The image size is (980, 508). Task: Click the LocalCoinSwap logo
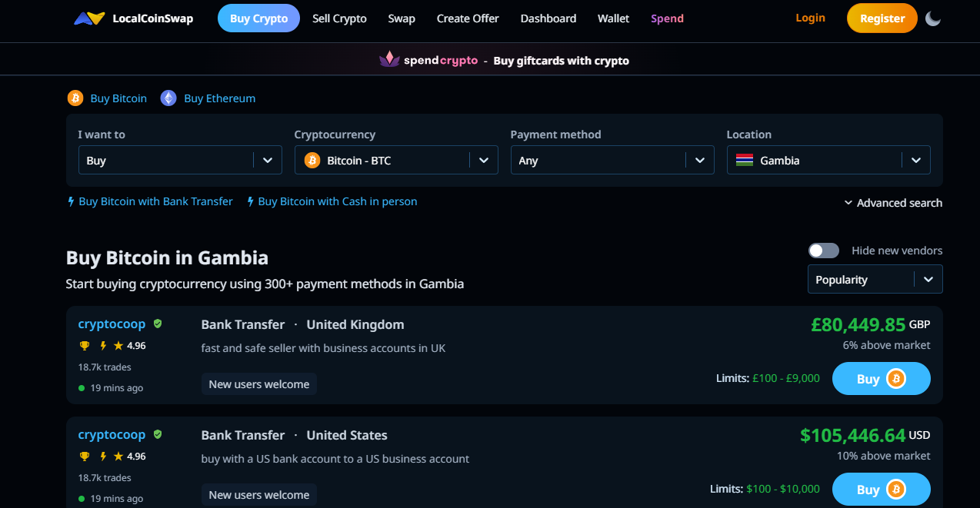point(133,18)
